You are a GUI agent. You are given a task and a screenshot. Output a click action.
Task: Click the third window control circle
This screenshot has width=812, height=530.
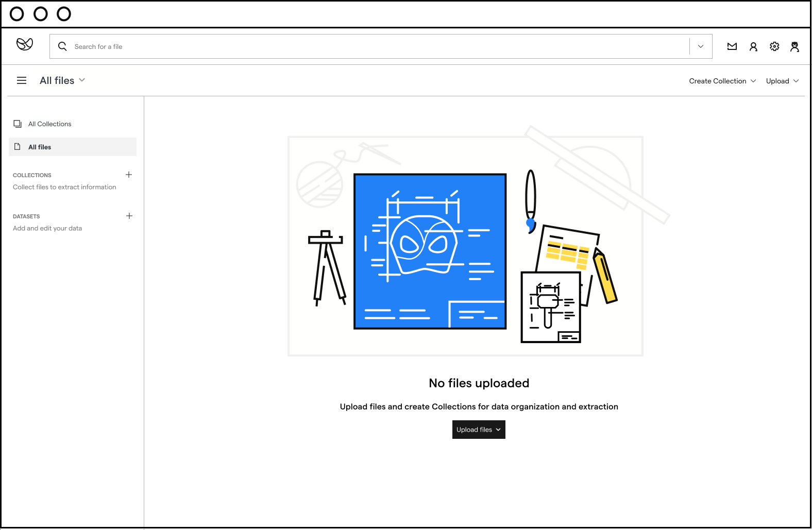pyautogui.click(x=64, y=14)
